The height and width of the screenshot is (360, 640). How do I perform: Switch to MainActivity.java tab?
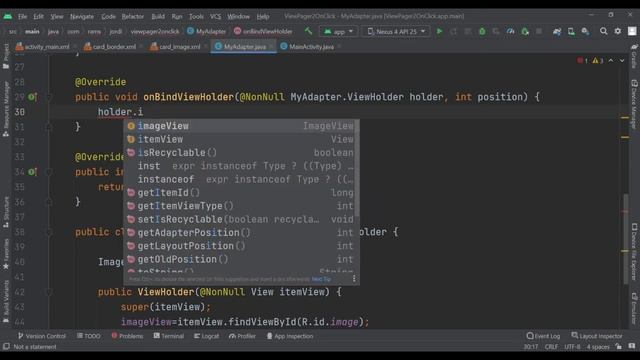click(x=307, y=47)
